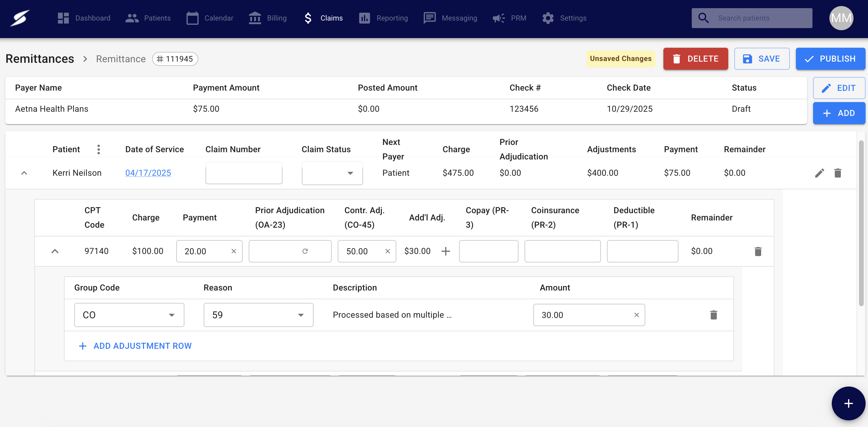Viewport: 868px width, 427px height.
Task: Open the CO Group Code dropdown
Action: point(129,315)
